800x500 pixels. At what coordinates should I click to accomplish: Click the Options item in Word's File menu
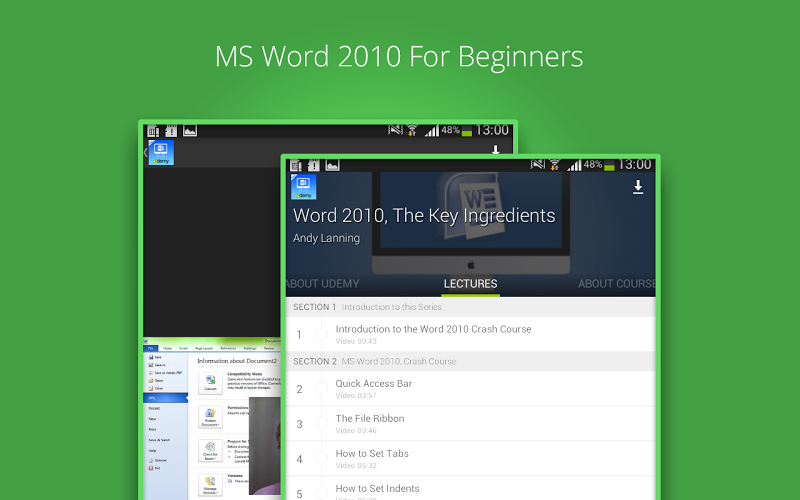point(158,460)
